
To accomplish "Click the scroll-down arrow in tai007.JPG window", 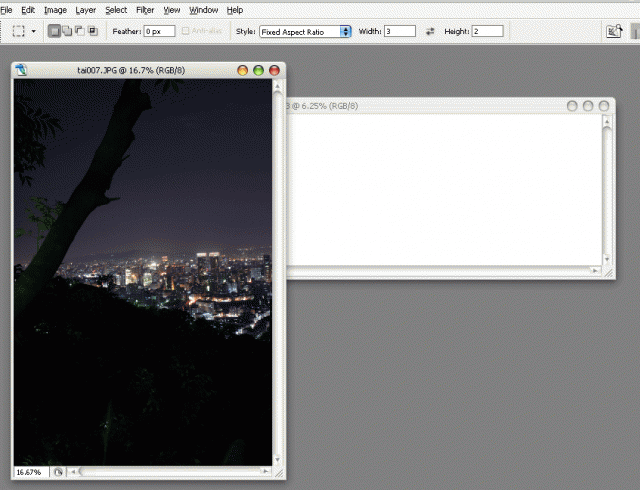I will pos(278,460).
